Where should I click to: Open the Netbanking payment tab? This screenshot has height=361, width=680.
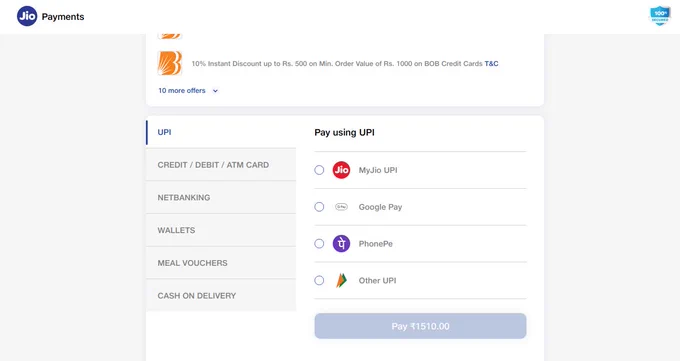221,197
